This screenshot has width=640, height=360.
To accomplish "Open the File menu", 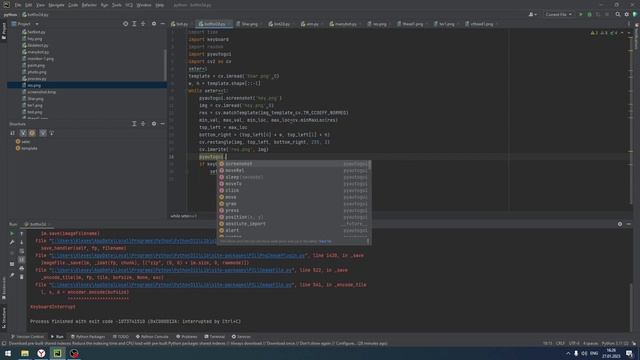I will tap(18, 5).
